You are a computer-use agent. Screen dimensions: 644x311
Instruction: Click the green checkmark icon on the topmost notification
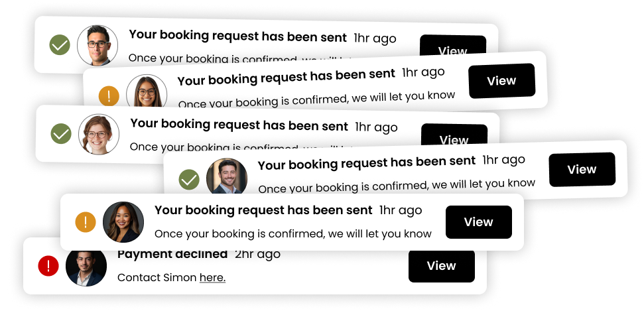(60, 45)
